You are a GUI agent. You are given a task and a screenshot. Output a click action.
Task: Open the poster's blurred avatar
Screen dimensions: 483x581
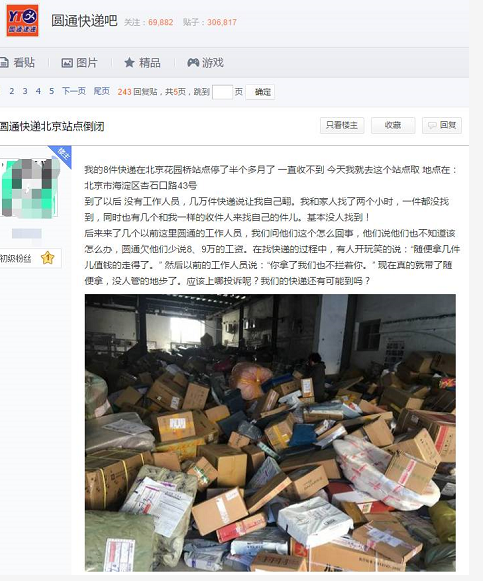point(30,188)
